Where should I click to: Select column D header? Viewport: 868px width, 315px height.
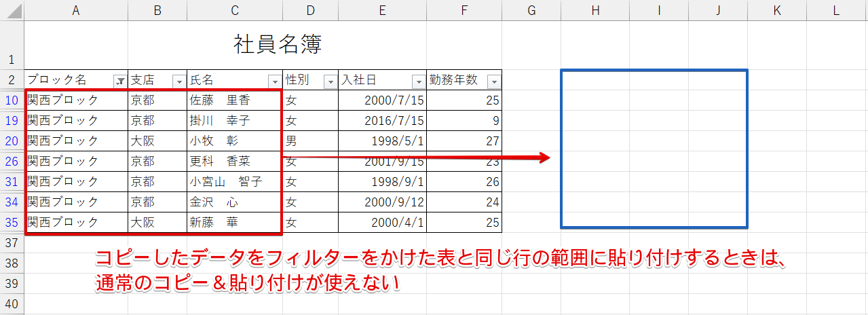[310, 10]
